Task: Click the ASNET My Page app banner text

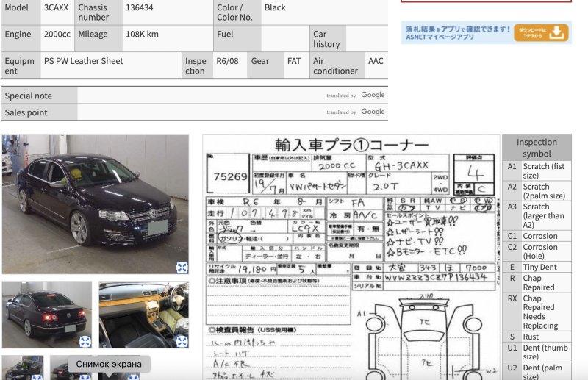Action: [x=456, y=32]
